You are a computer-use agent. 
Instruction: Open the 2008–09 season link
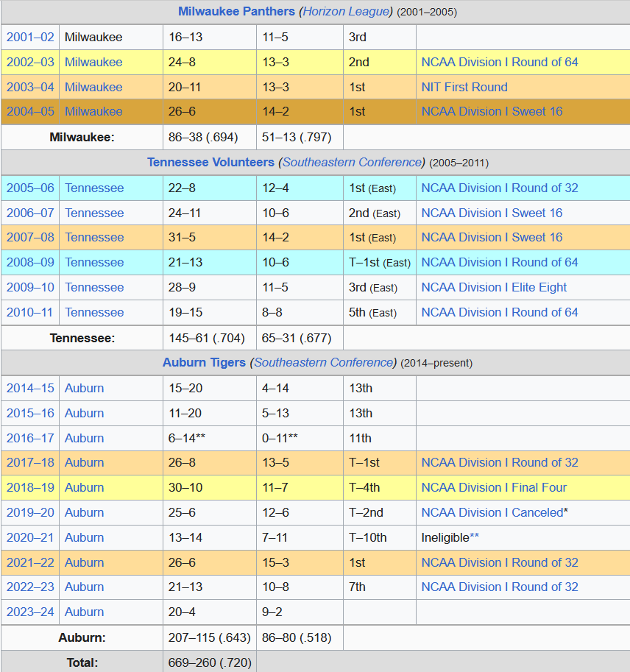pyautogui.click(x=30, y=262)
